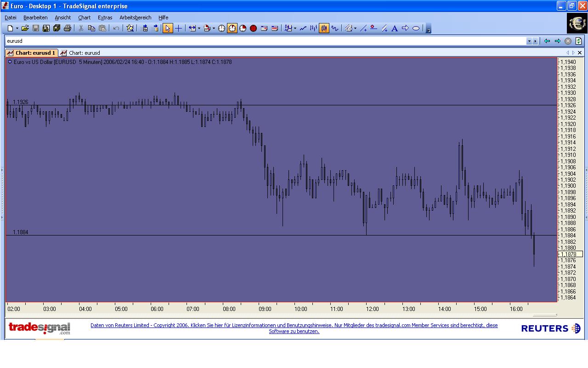Click the open folder icon

click(25, 29)
